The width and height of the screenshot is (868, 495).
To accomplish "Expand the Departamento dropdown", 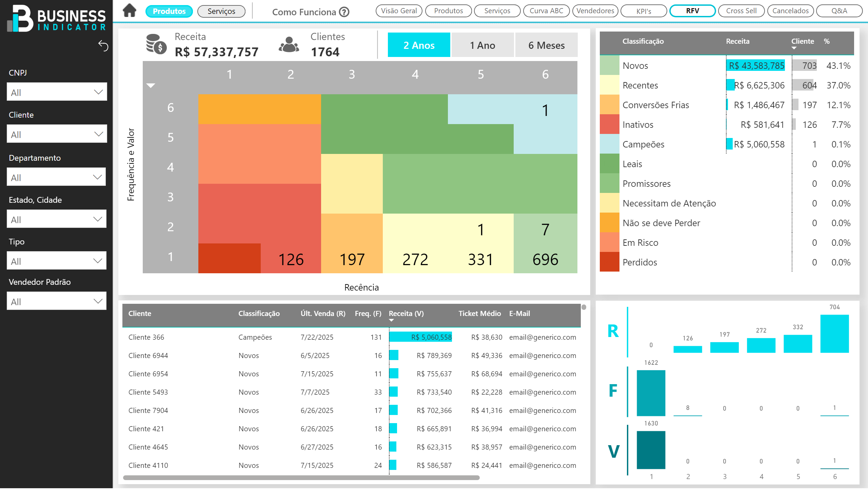I will click(56, 177).
